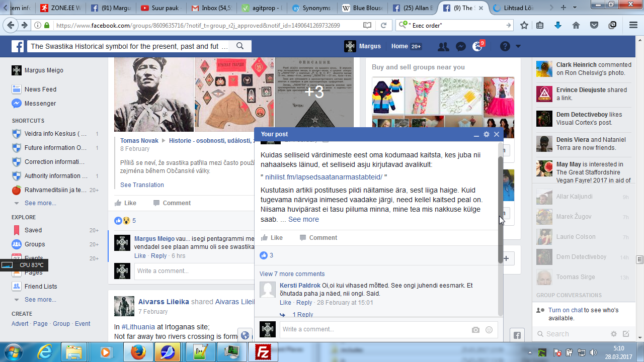
Task: Click the search magnifier button in Facebook header
Action: coord(240,46)
